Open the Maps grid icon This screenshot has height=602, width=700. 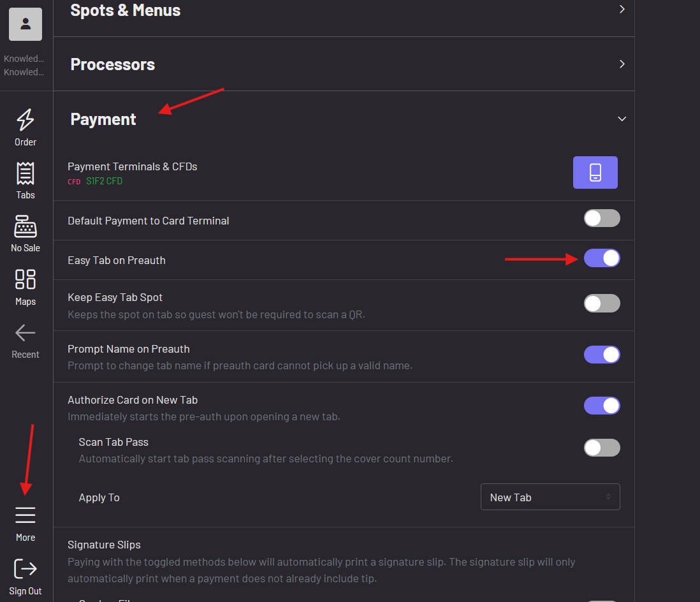26,279
